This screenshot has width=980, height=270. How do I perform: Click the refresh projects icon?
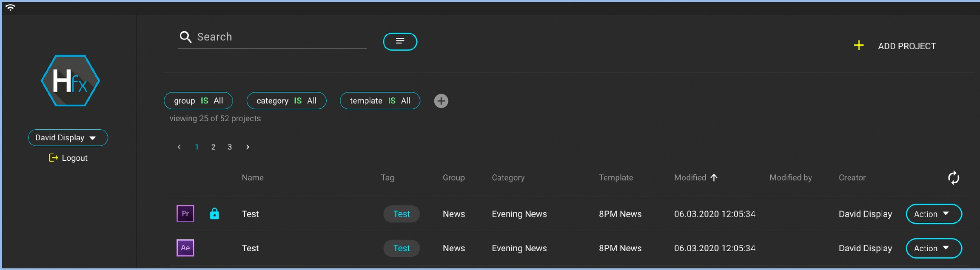click(953, 178)
